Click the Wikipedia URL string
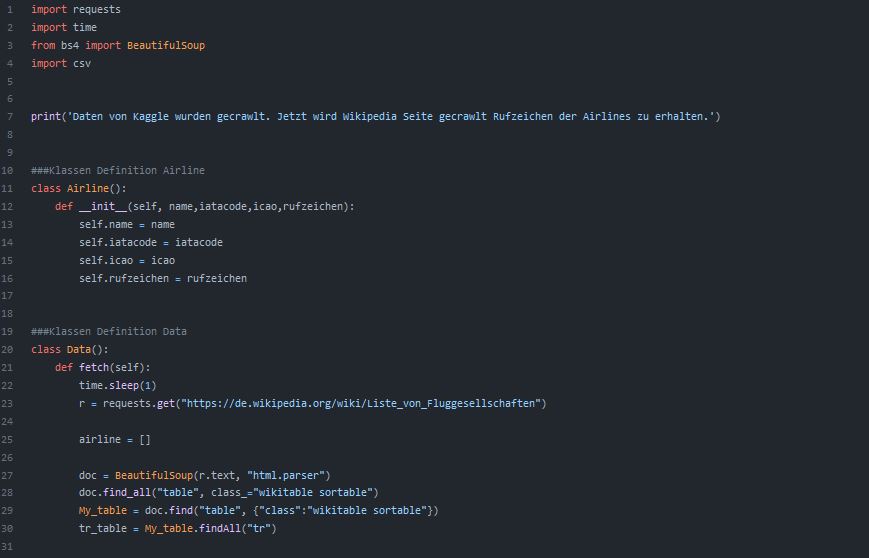The image size is (869, 558). point(361,403)
